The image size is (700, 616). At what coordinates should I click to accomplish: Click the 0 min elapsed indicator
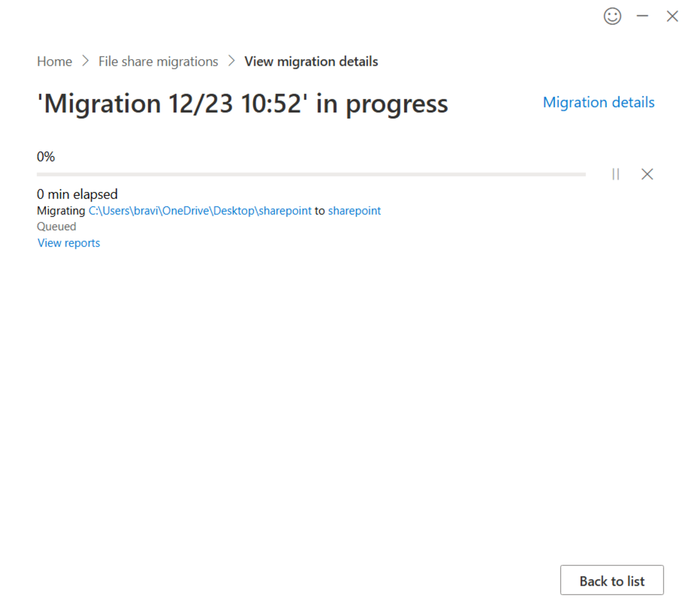(77, 194)
